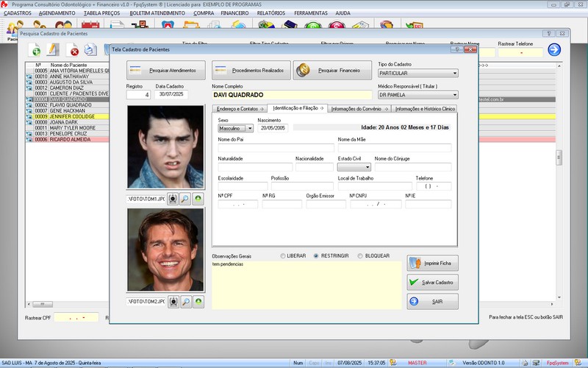
Task: Click the blue arrow icon next to Rastrear Telefone
Action: tap(554, 50)
